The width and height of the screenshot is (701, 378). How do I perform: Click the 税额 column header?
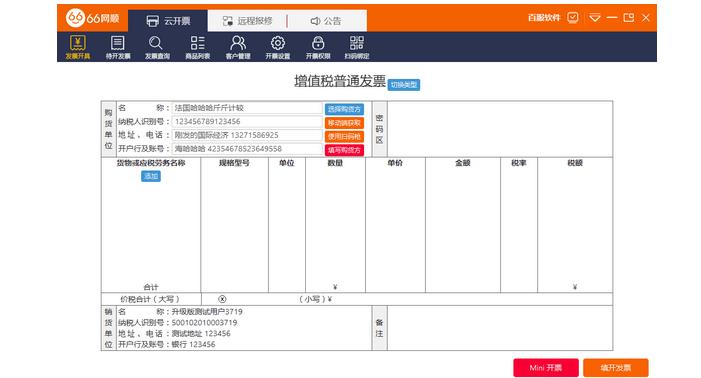(575, 163)
